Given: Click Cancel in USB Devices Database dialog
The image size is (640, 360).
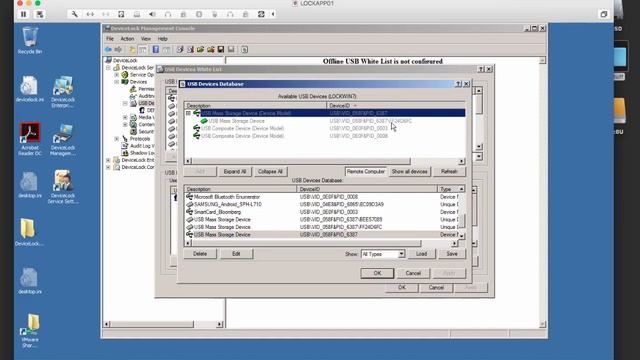Looking at the screenshot, I should pos(413,273).
